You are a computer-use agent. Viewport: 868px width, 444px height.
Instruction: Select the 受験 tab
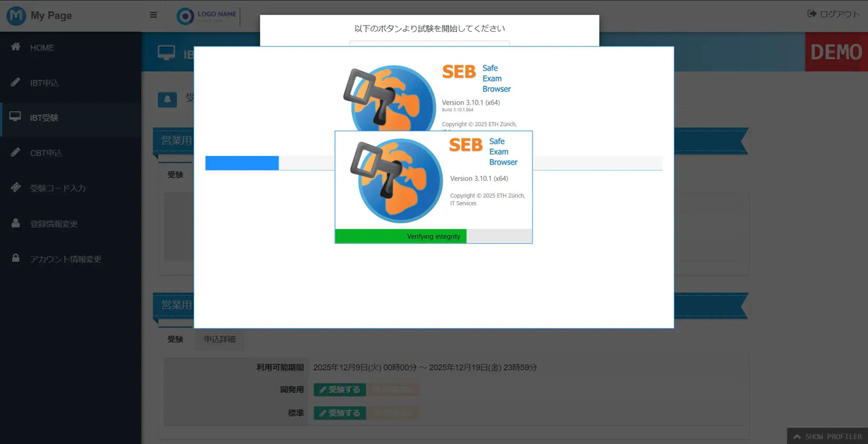[175, 341]
